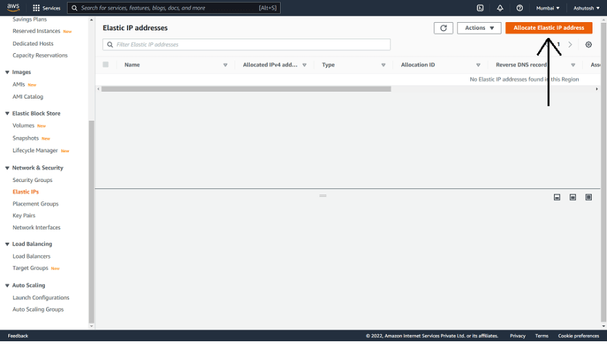Sort by Reverse DNS record column arrow

[x=573, y=65]
